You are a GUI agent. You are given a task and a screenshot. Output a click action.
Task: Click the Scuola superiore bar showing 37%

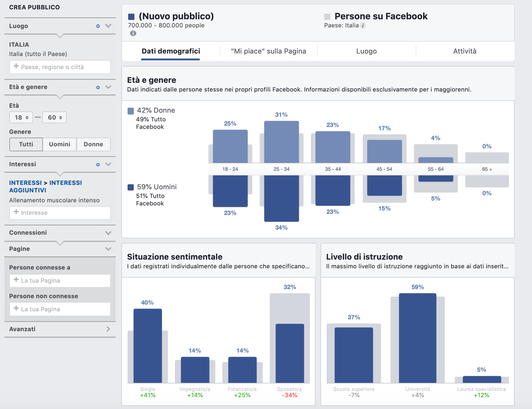click(354, 355)
